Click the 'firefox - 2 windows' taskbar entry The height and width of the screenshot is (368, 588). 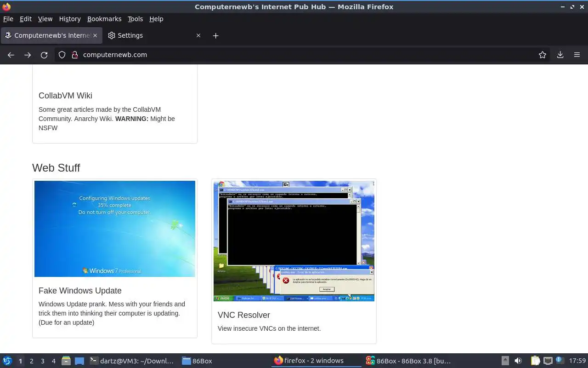click(x=317, y=361)
